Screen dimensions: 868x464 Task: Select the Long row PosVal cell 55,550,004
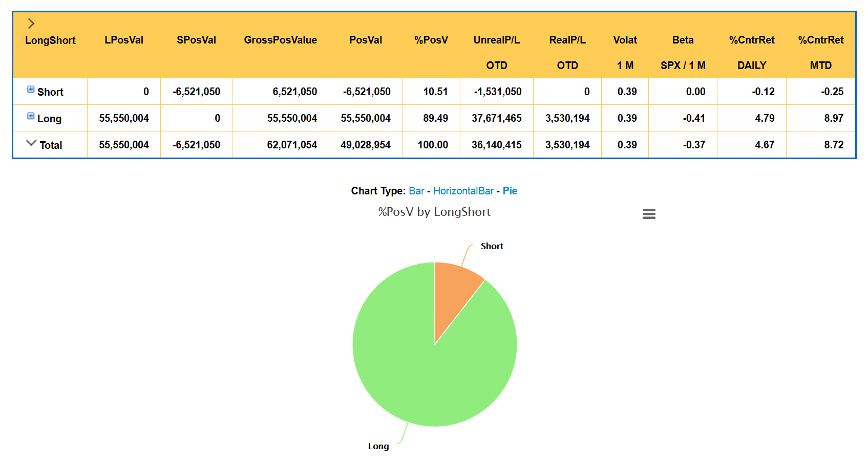366,118
